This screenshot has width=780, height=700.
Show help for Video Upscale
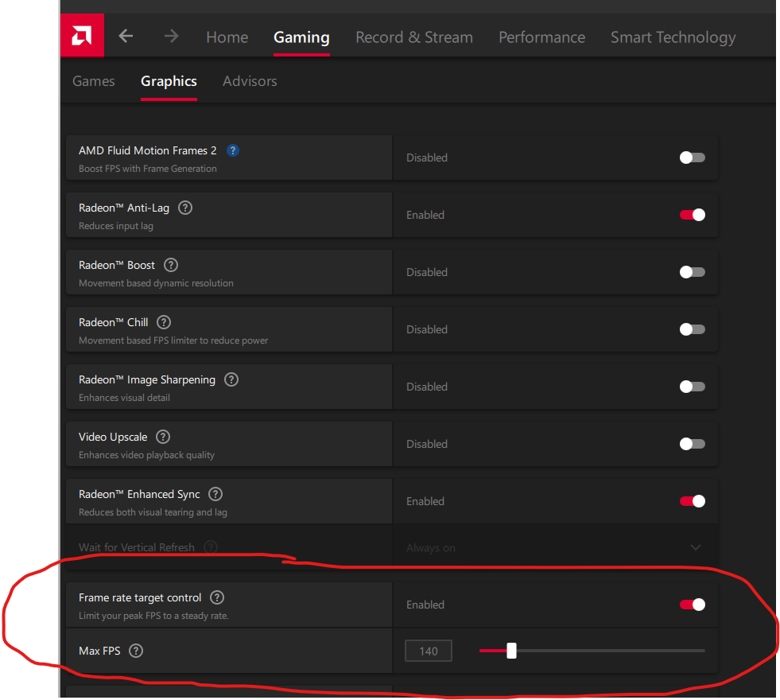click(x=163, y=437)
